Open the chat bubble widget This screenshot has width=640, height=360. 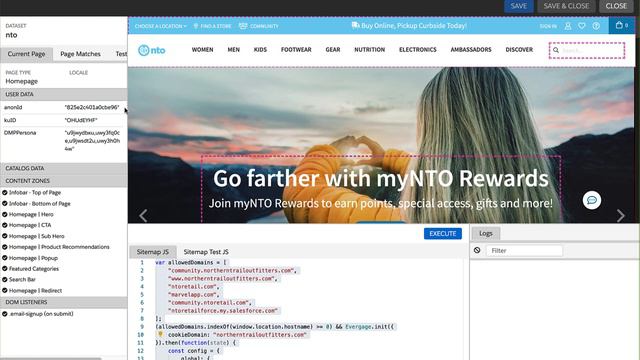coord(592,200)
